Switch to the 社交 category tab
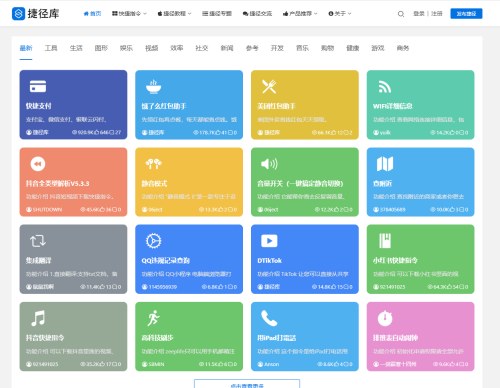Image resolution: width=500 pixels, height=388 pixels. [202, 48]
